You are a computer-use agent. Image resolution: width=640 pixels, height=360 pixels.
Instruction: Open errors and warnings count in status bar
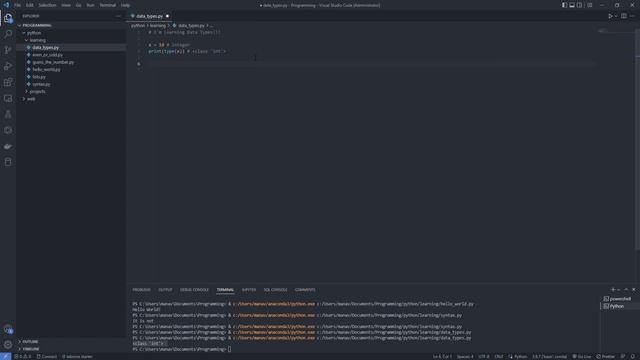point(23,356)
